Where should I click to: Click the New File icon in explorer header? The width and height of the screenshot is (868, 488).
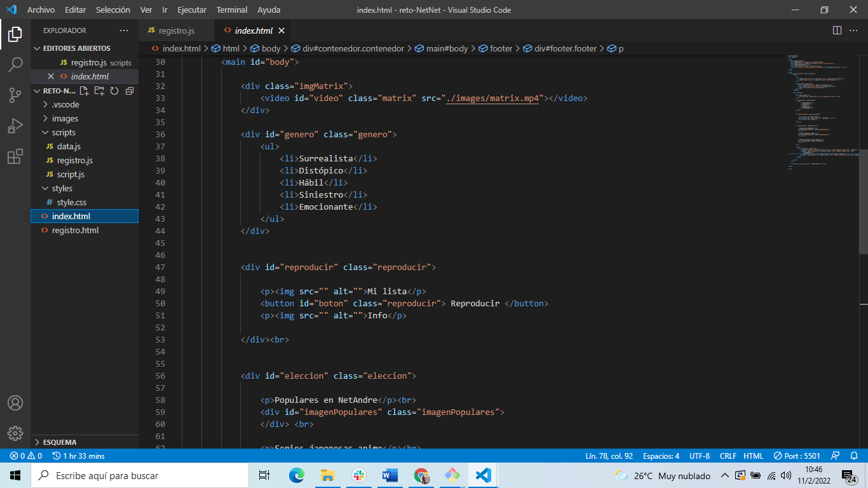point(85,91)
